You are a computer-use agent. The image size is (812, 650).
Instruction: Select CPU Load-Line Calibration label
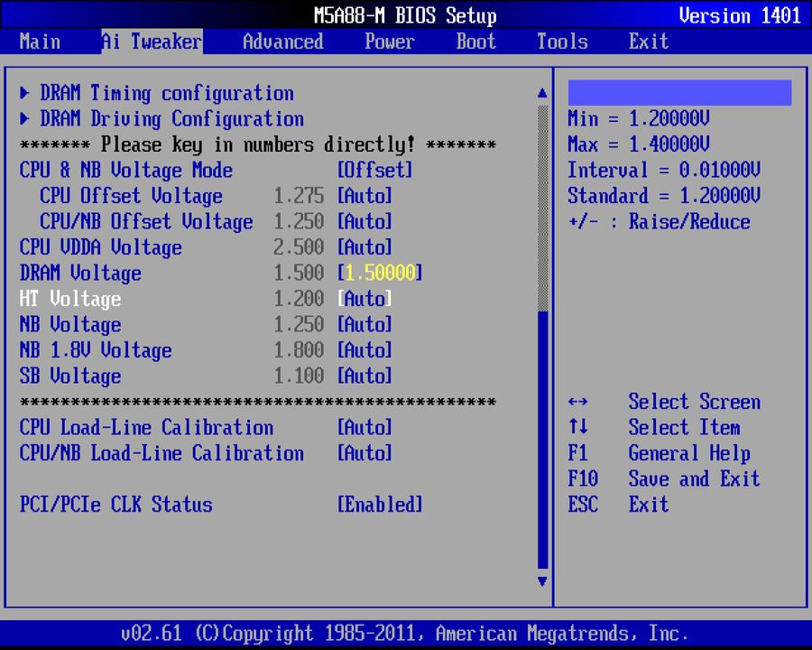click(146, 427)
